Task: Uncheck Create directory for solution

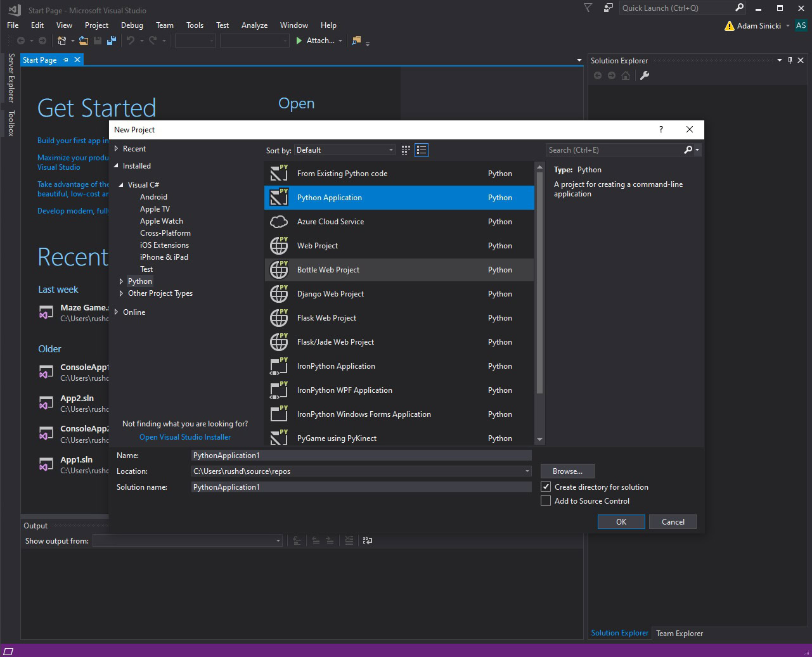Action: pos(546,487)
